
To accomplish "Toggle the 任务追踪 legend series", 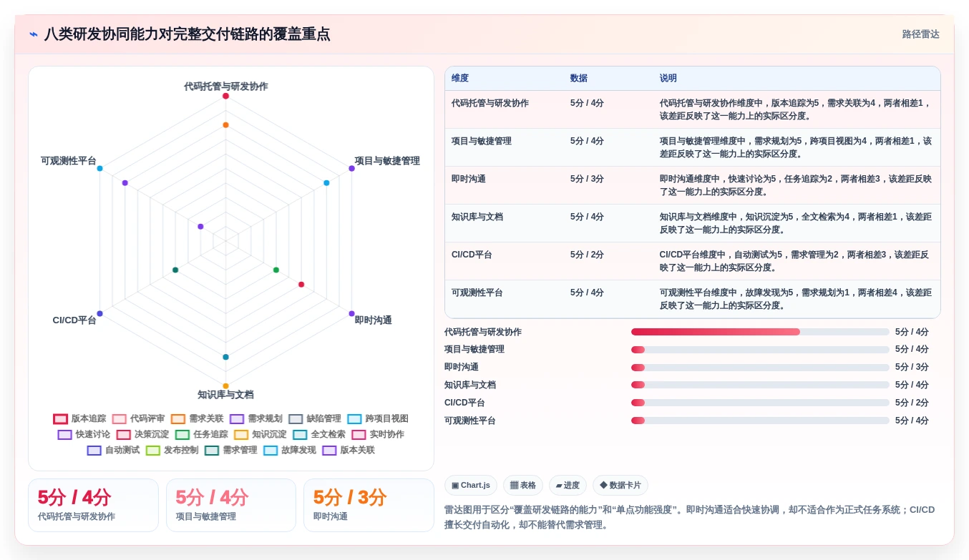I will click(x=202, y=435).
